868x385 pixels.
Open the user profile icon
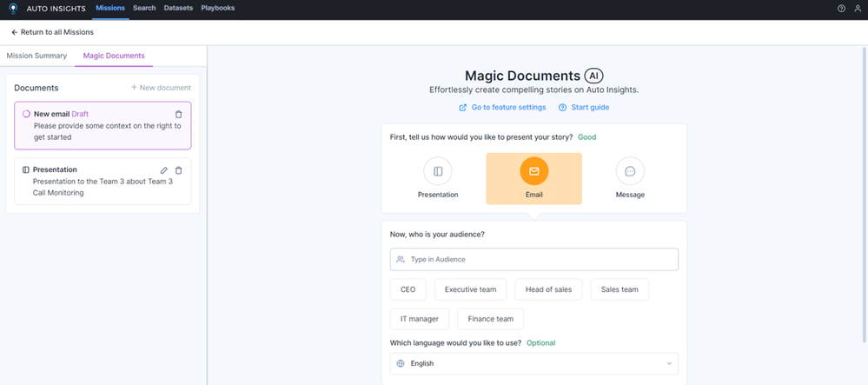(858, 9)
